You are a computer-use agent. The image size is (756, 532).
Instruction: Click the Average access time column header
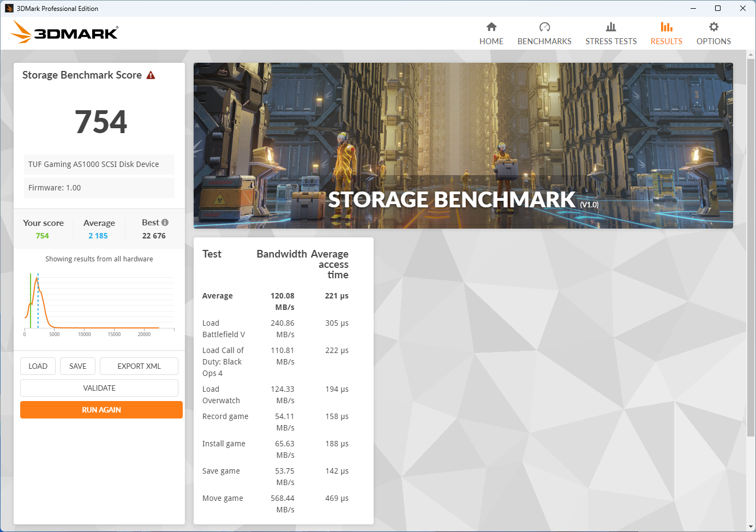[329, 265]
